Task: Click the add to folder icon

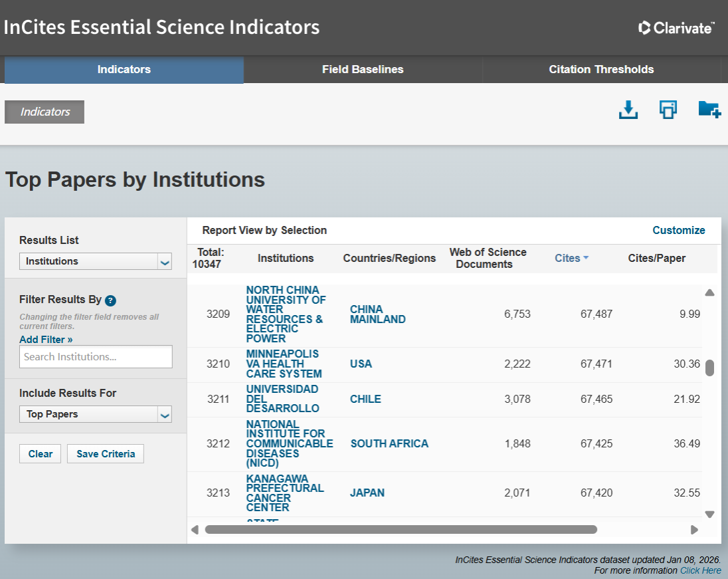Action: [x=709, y=110]
